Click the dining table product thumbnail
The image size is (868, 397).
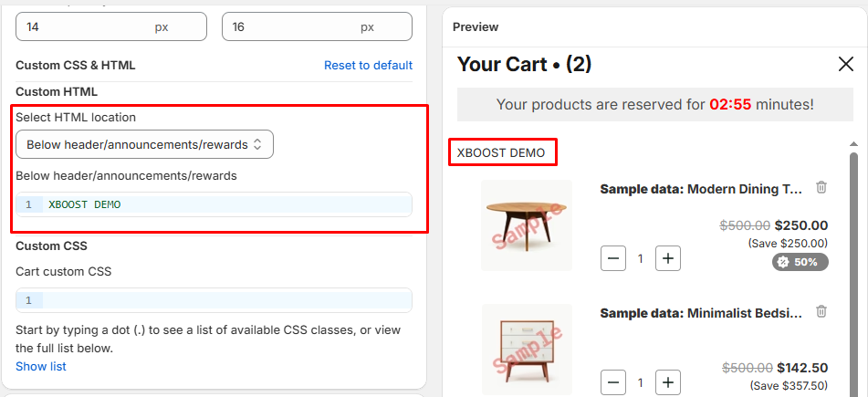pyautogui.click(x=526, y=225)
